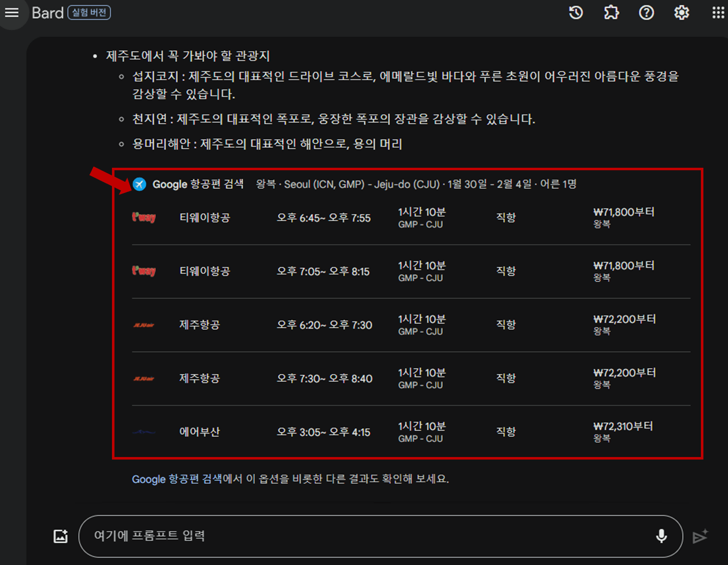The image size is (728, 565).
Task: Click 티웨이항공 name on 오후 6:45 row
Action: click(x=205, y=217)
